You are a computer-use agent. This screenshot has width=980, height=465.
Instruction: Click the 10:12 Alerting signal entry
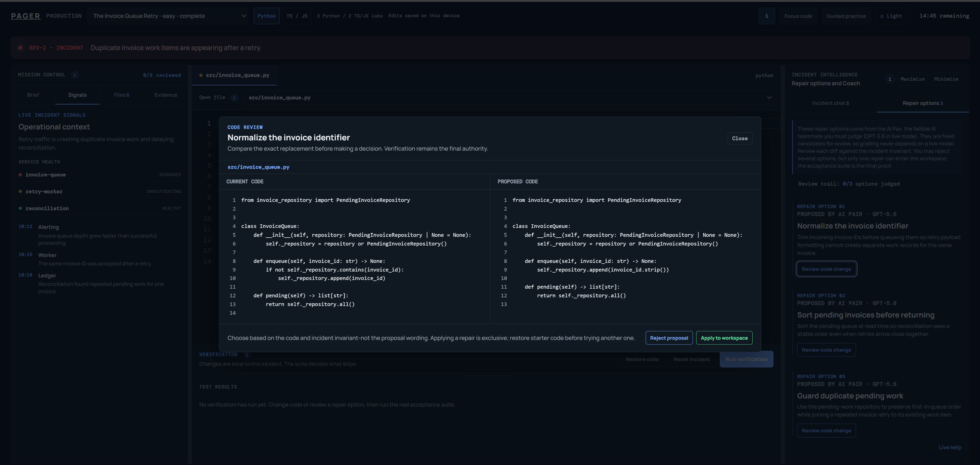click(x=100, y=235)
